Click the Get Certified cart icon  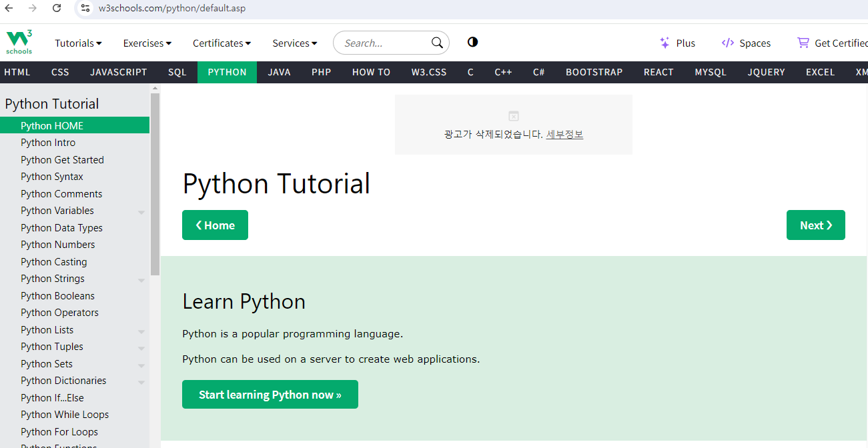click(x=803, y=43)
